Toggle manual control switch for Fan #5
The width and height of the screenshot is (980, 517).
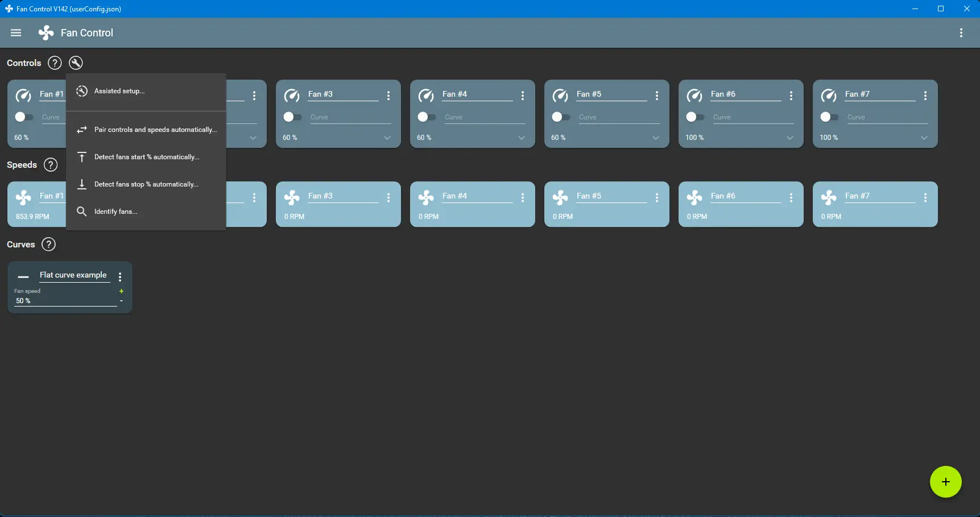(560, 117)
